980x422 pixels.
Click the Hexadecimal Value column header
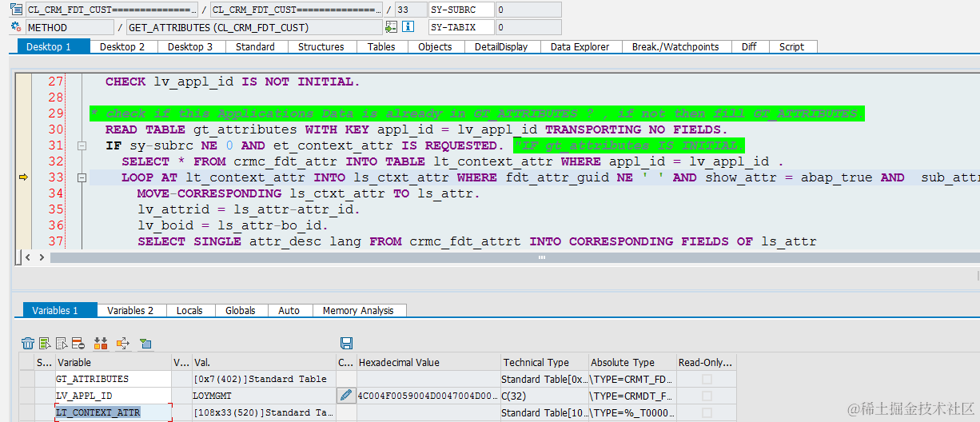click(x=428, y=362)
